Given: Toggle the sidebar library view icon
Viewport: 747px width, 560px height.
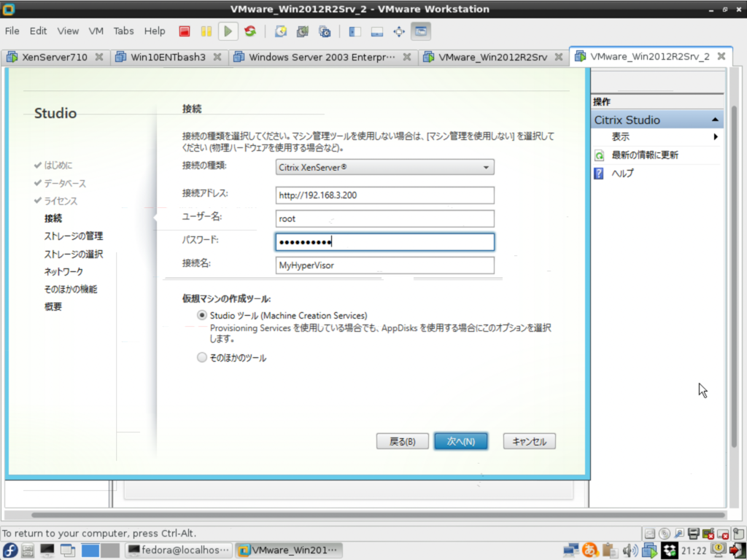Looking at the screenshot, I should [x=355, y=31].
